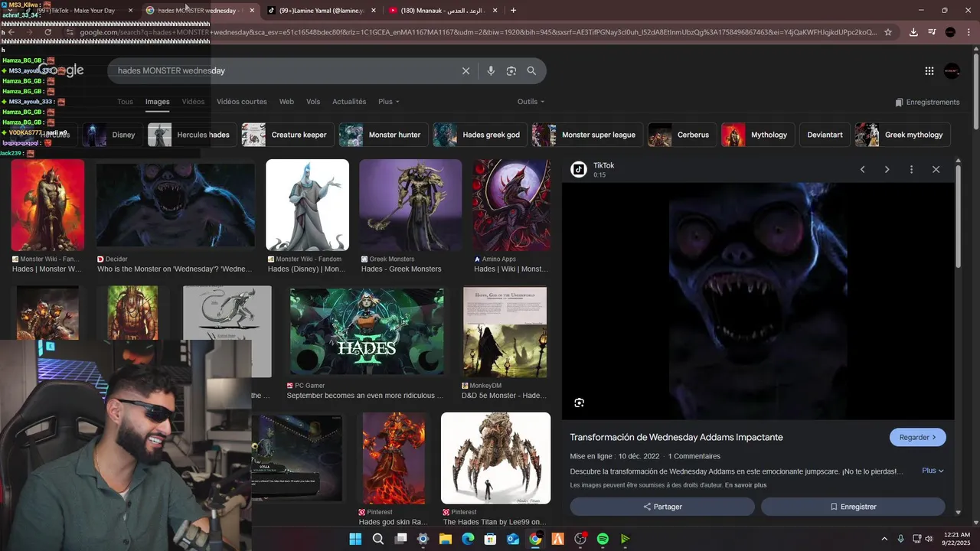Image resolution: width=980 pixels, height=551 pixels.
Task: Launch Microsoft Edge from the taskbar
Action: click(468, 539)
